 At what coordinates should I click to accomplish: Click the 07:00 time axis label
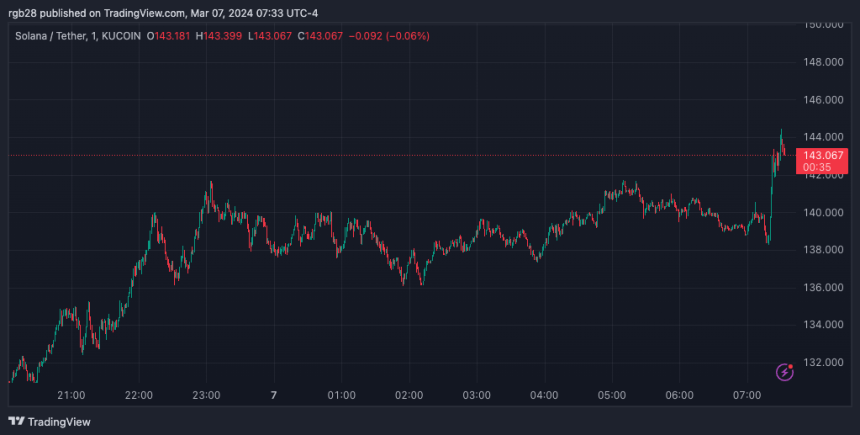tap(747, 395)
